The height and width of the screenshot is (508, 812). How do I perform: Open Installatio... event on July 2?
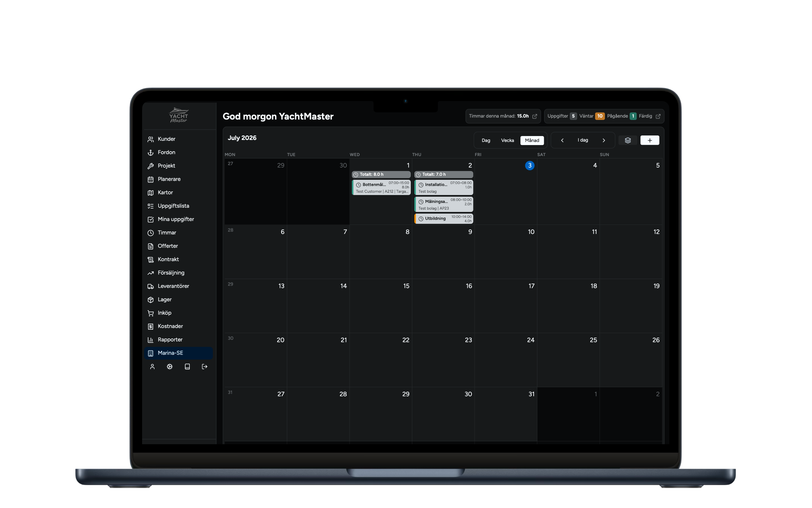[x=443, y=187]
